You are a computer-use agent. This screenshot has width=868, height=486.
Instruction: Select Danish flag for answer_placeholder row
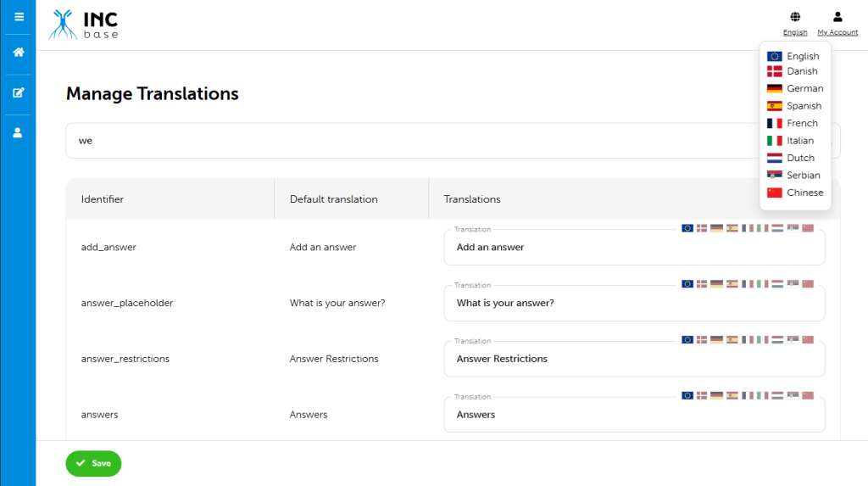click(702, 284)
